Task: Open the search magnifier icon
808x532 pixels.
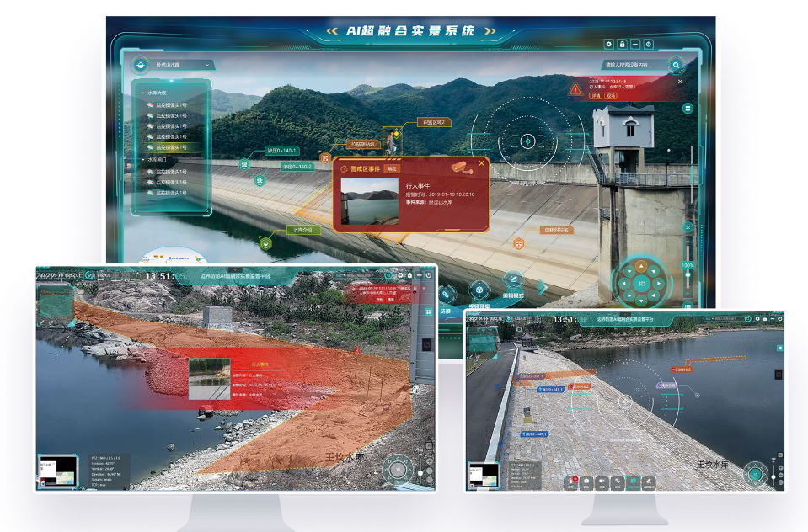Action: click(x=677, y=64)
